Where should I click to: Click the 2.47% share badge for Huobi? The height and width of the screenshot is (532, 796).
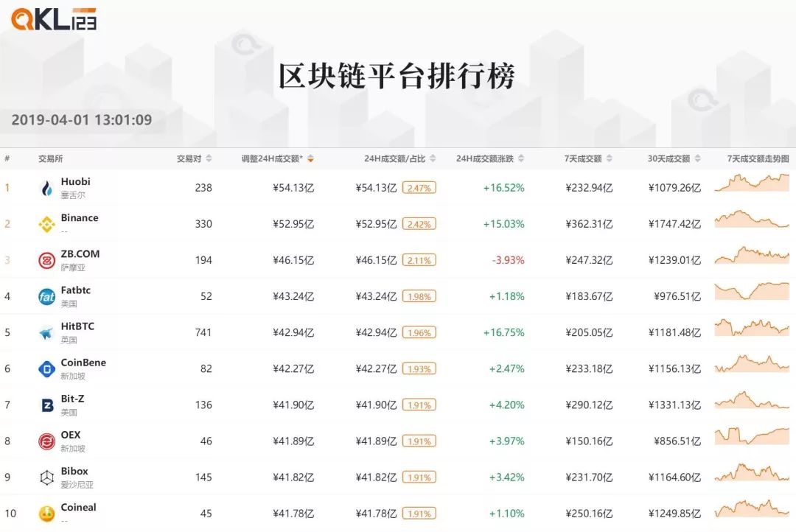click(419, 188)
